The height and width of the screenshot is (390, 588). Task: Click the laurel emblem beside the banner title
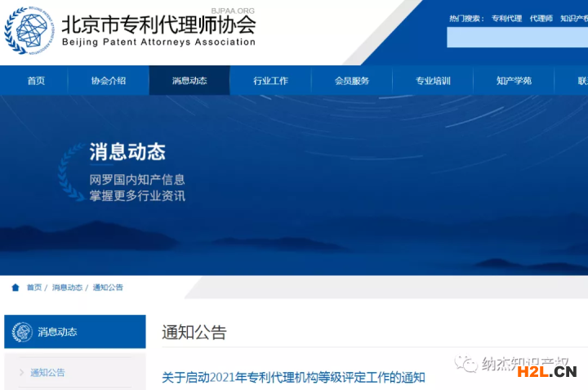pyautogui.click(x=72, y=173)
